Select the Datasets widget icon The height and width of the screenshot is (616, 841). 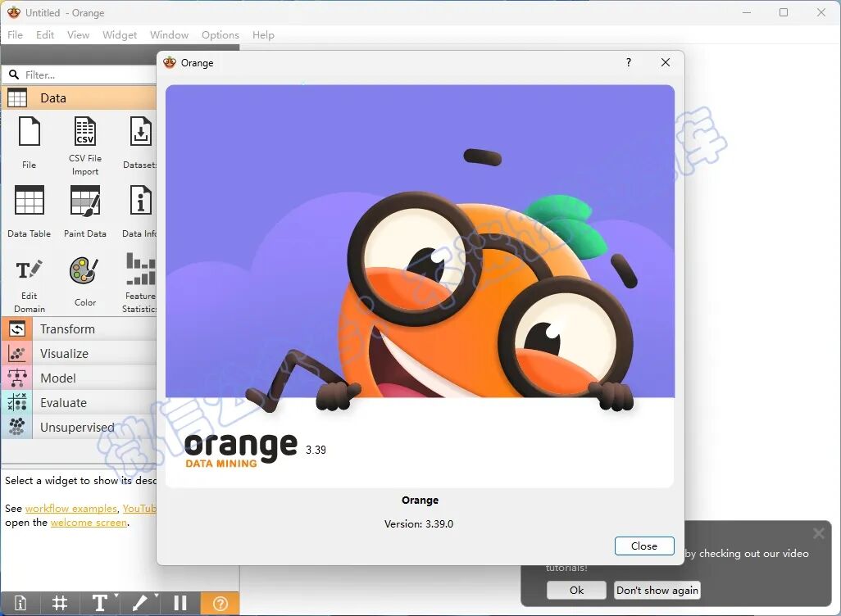click(x=141, y=131)
